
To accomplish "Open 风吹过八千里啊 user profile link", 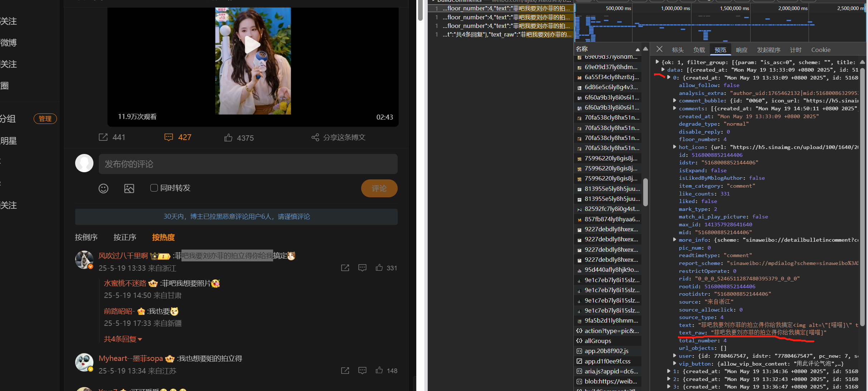I will tap(123, 256).
